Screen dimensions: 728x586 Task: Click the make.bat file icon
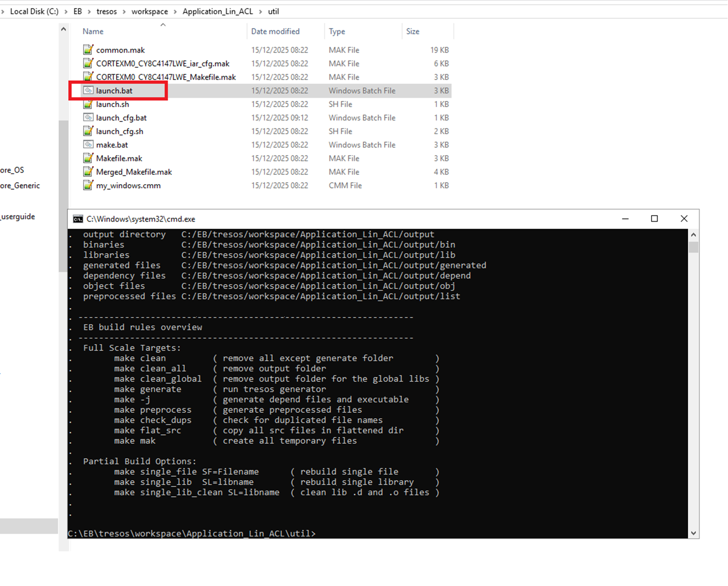88,145
